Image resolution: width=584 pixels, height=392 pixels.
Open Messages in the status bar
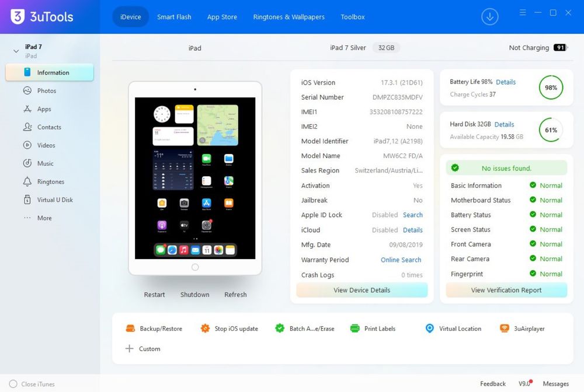556,383
